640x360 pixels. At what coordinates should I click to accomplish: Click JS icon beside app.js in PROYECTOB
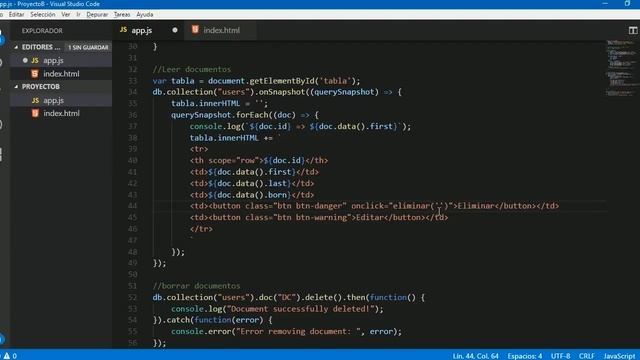[x=35, y=100]
